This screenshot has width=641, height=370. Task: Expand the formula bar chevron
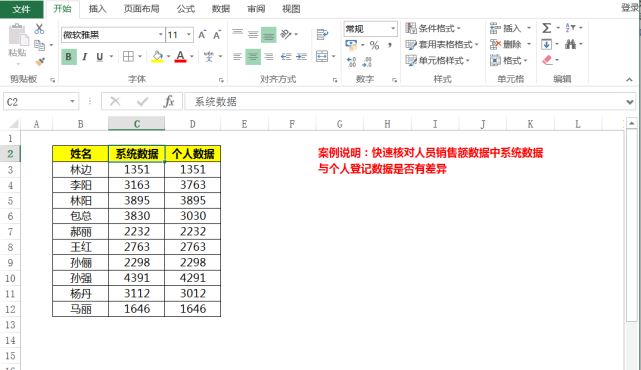point(630,102)
